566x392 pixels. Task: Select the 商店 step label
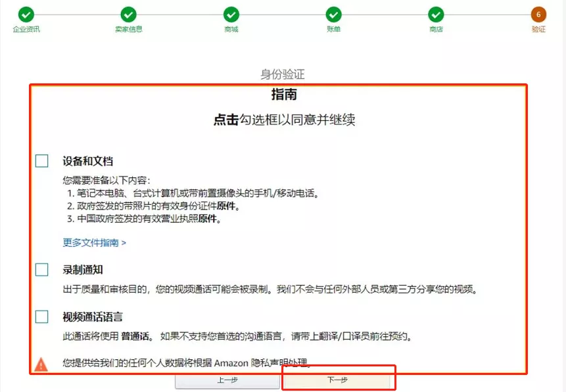click(436, 29)
